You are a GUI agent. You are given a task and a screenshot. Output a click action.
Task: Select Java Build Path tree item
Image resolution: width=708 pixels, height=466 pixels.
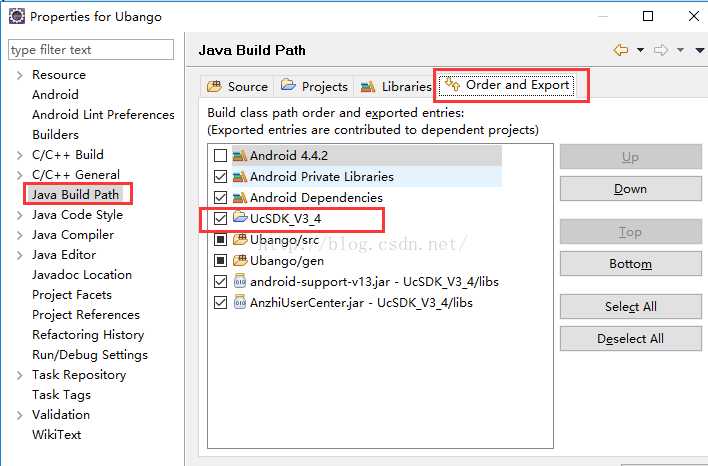click(x=75, y=195)
